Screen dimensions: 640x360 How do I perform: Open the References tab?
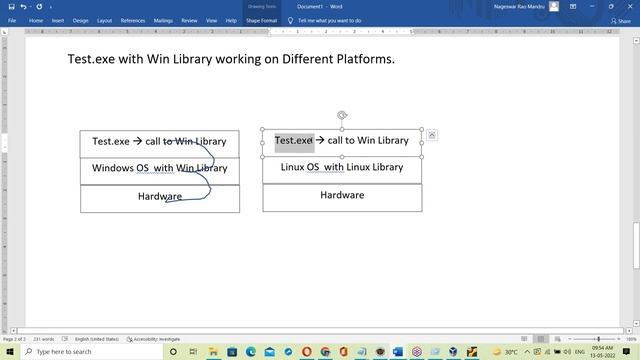[x=133, y=20]
